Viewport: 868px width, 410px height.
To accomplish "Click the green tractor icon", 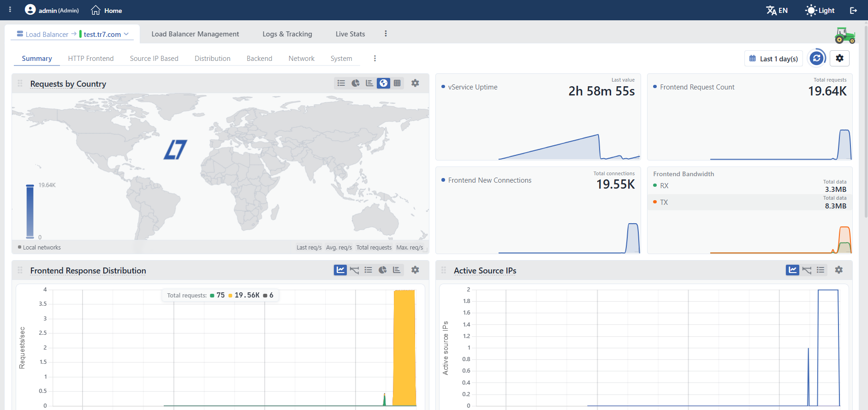I will click(845, 35).
